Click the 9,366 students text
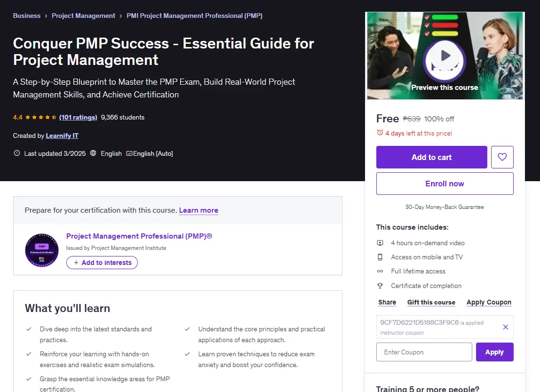Screen dimensions: 540x392 pyautogui.click(x=123, y=117)
